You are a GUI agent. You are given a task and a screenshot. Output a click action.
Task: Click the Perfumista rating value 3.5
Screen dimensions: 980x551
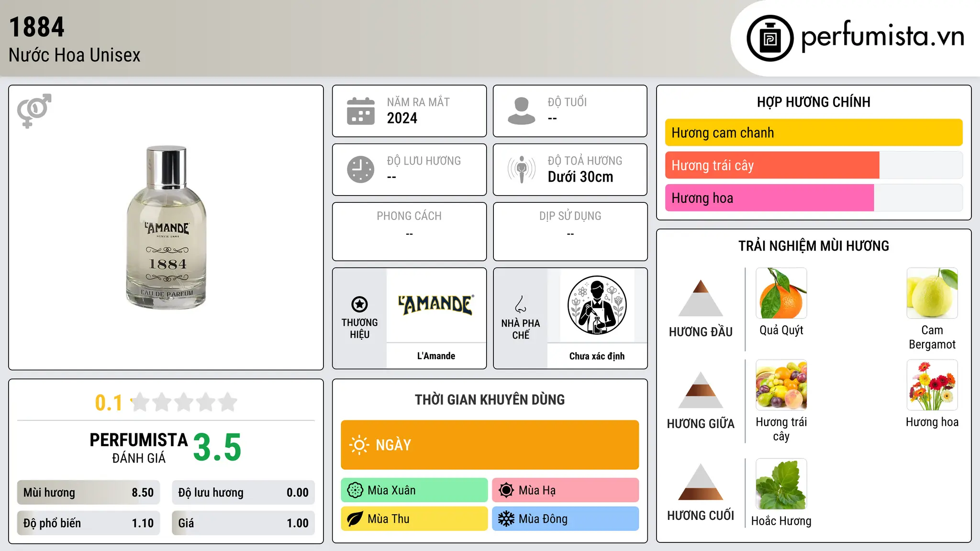217,447
